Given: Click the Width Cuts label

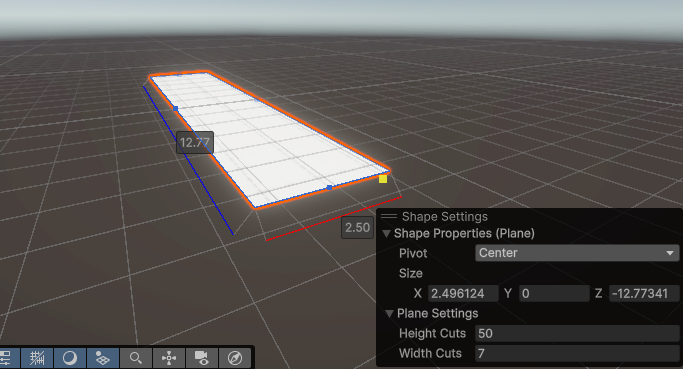Looking at the screenshot, I should pos(430,353).
